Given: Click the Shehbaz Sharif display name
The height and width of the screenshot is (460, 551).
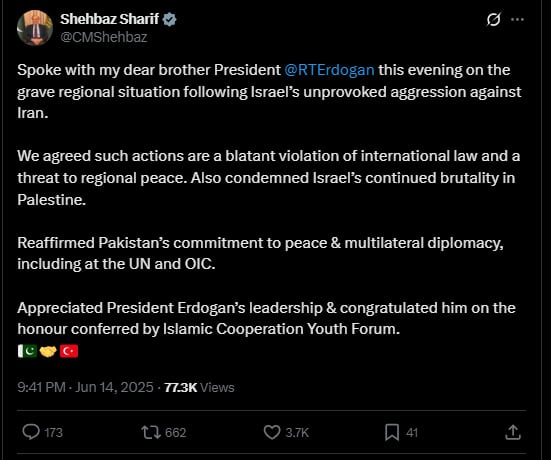Looking at the screenshot, I should (x=109, y=19).
